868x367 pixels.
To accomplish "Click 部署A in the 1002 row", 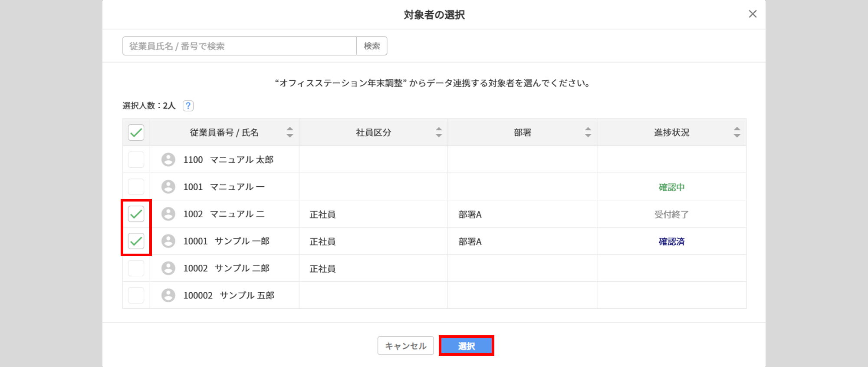I will (470, 215).
